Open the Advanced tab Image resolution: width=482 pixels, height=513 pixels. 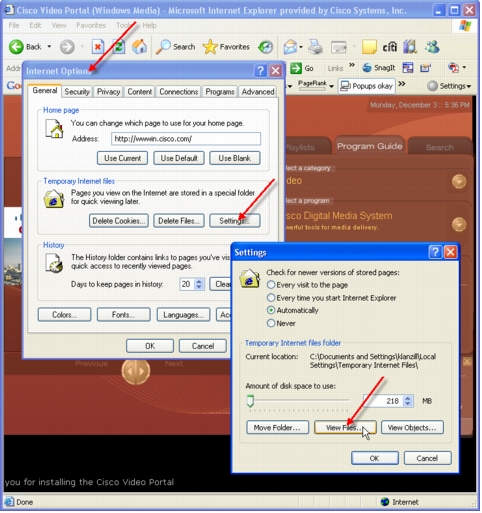258,92
